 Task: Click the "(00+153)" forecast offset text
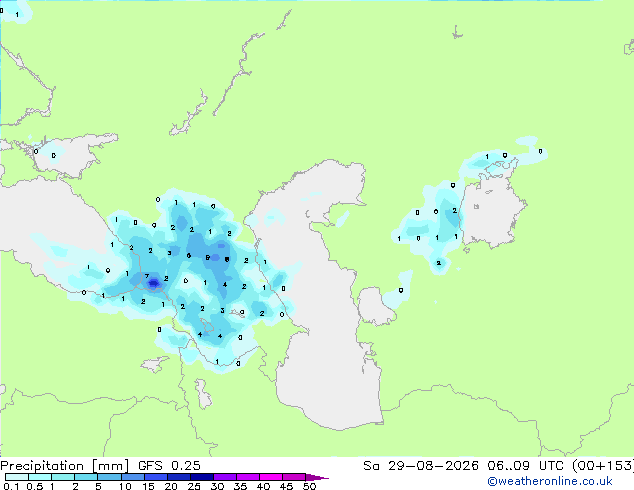point(603,466)
